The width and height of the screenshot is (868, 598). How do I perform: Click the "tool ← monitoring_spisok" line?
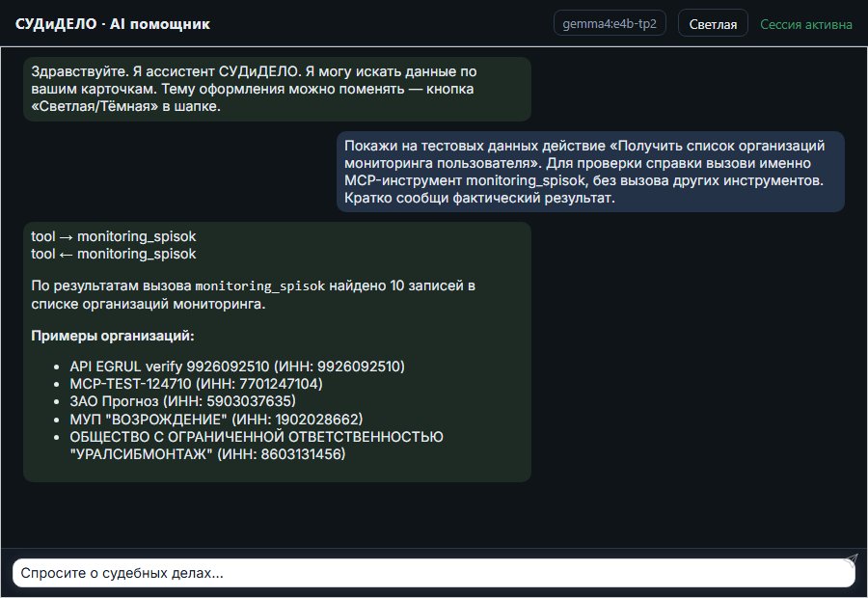(114, 254)
